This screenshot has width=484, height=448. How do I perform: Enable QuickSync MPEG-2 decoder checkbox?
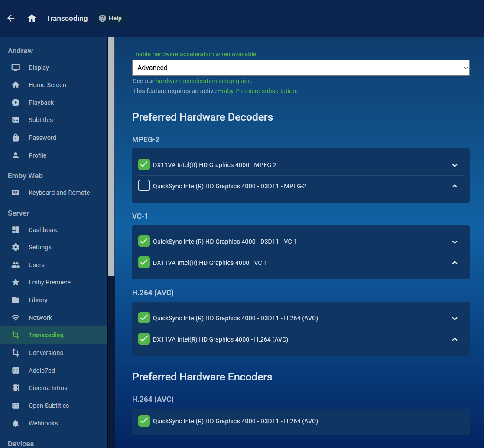(x=144, y=186)
